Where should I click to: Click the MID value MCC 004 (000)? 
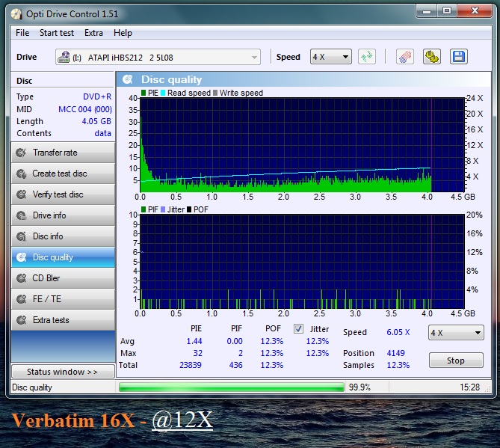tap(85, 109)
